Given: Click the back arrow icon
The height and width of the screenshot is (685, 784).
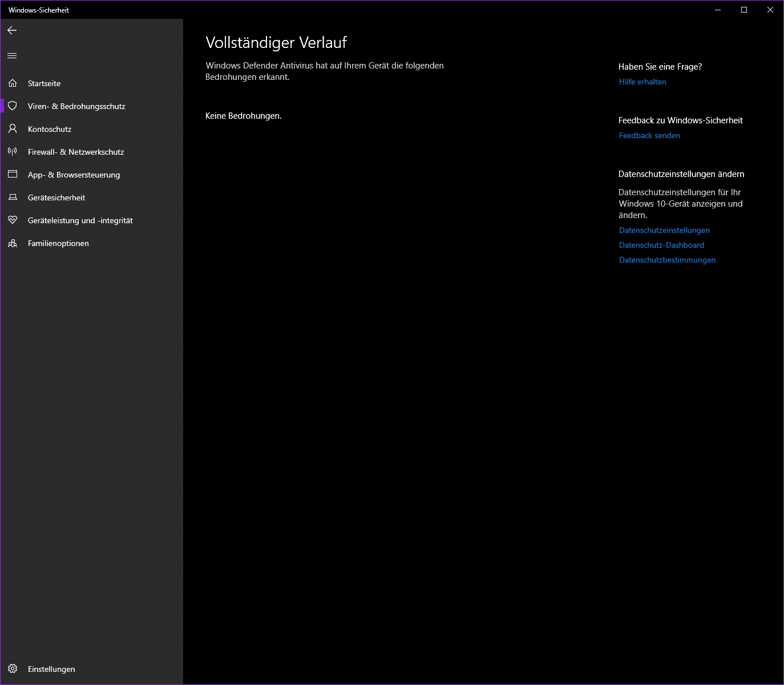Looking at the screenshot, I should (x=12, y=30).
